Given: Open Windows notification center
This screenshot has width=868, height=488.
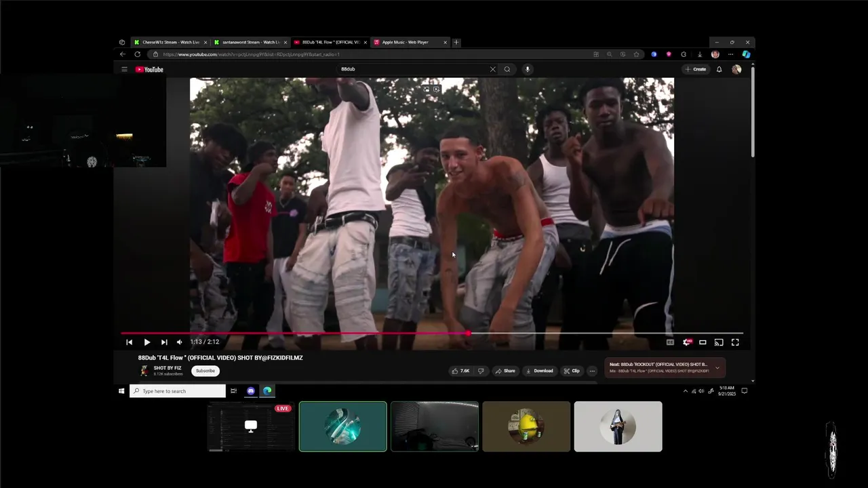Looking at the screenshot, I should (744, 391).
